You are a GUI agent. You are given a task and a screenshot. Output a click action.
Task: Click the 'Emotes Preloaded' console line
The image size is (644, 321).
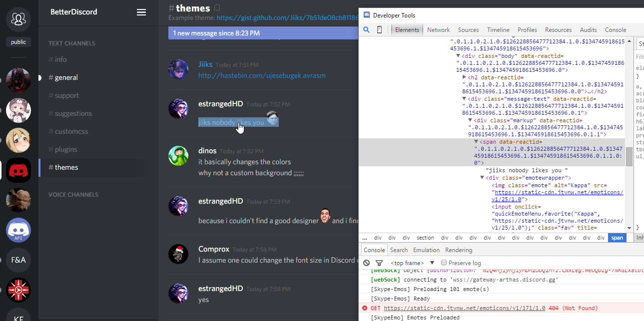click(415, 318)
